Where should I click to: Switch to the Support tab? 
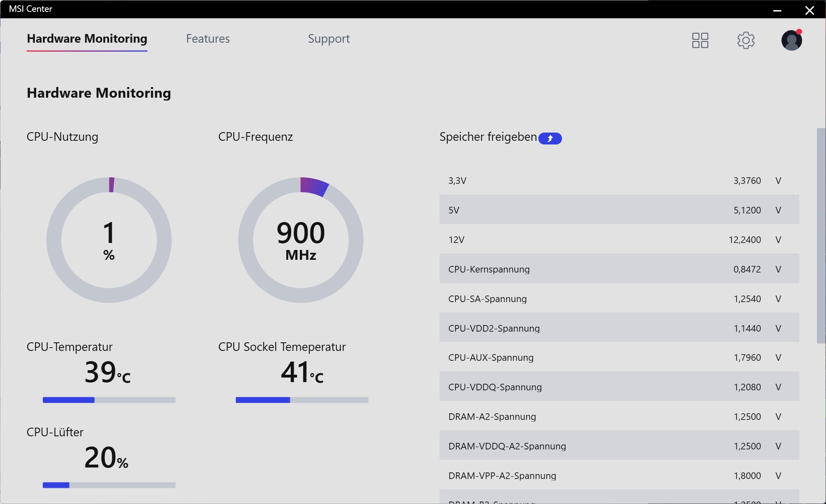point(329,38)
